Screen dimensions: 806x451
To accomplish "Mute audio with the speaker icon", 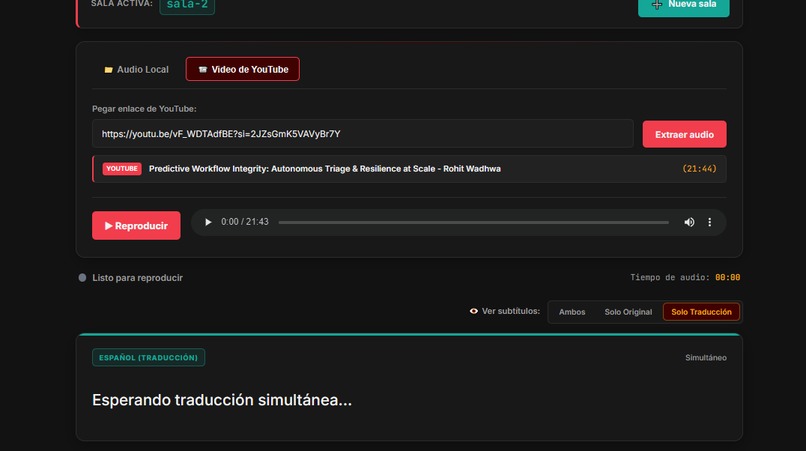I will click(689, 222).
